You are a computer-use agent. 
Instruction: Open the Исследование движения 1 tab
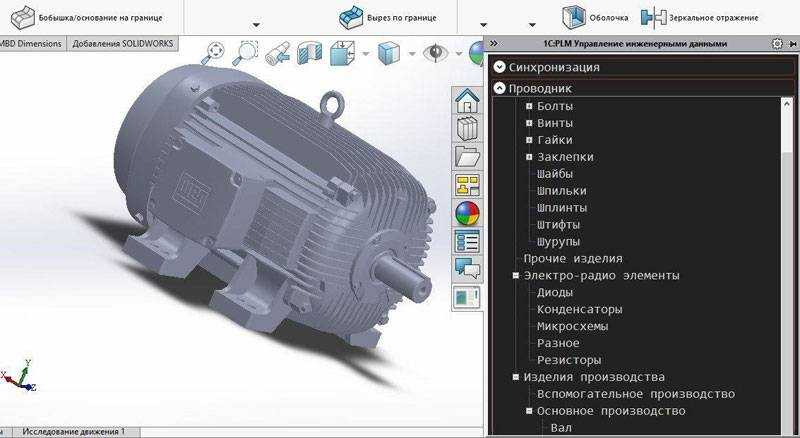(x=73, y=432)
